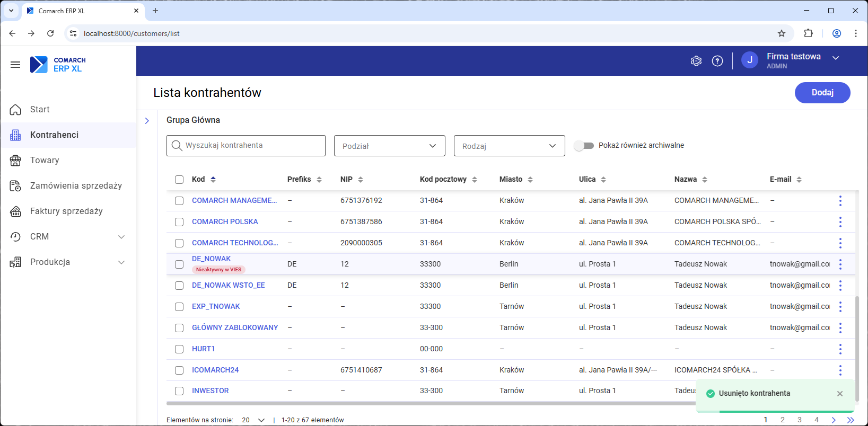868x426 pixels.
Task: Sort by the NIP column arrows
Action: [x=361, y=180]
